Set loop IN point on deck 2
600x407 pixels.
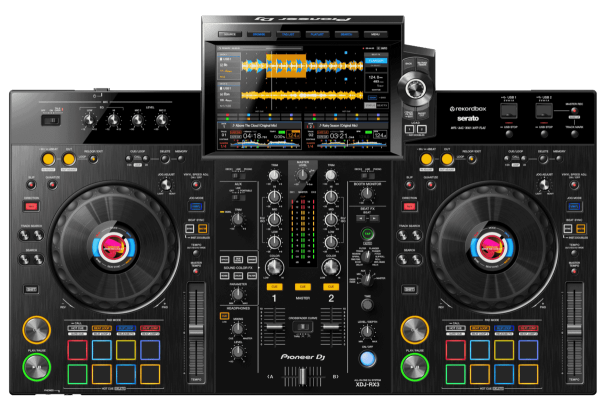pyautogui.click(x=426, y=159)
